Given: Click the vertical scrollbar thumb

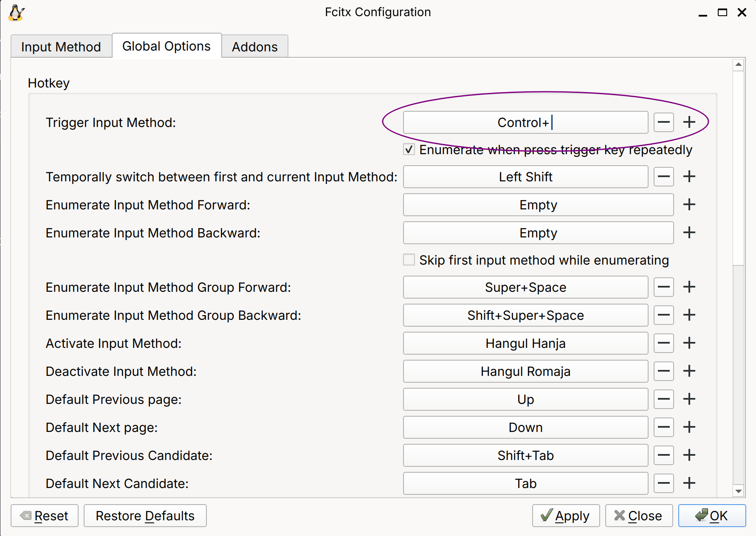Looking at the screenshot, I should (x=739, y=168).
